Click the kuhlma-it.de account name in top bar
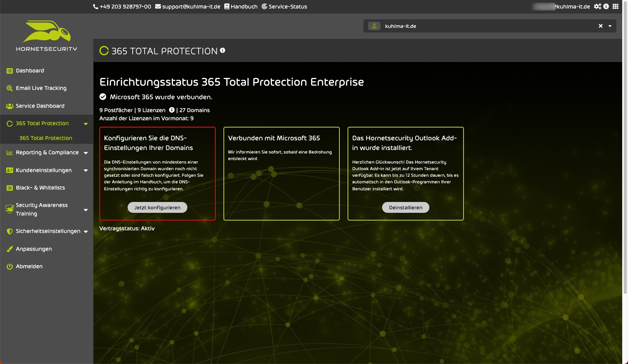The height and width of the screenshot is (364, 628). coord(561,7)
